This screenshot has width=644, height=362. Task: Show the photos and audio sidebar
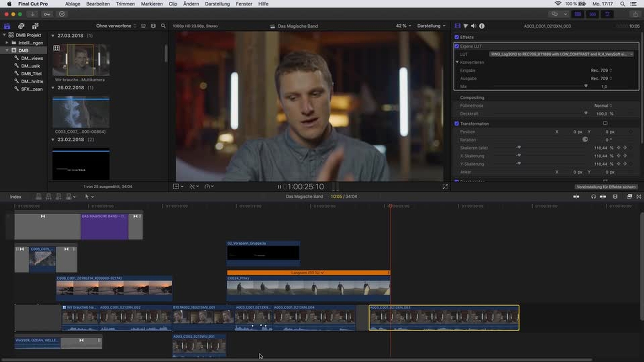(x=21, y=26)
